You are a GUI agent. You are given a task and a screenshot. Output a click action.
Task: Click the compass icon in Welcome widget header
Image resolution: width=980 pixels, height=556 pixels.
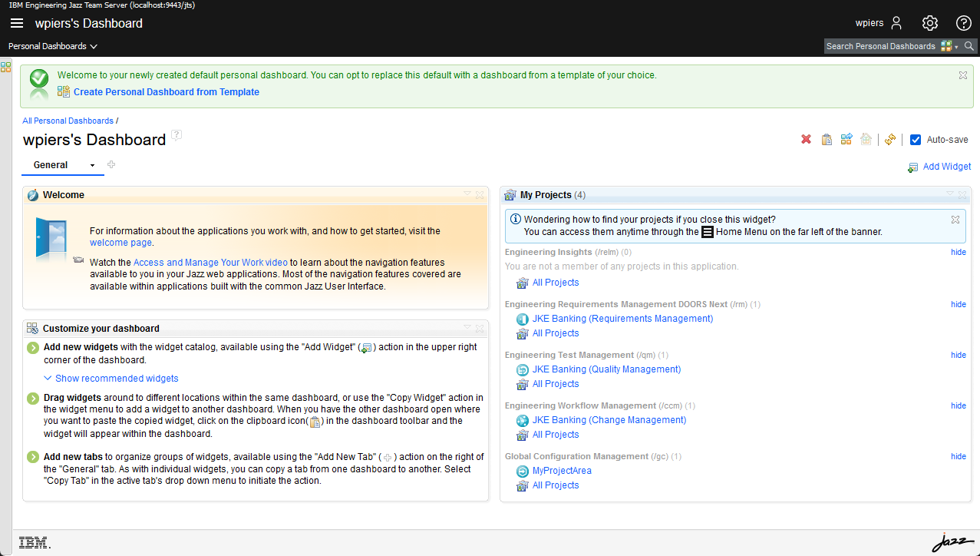click(x=32, y=195)
